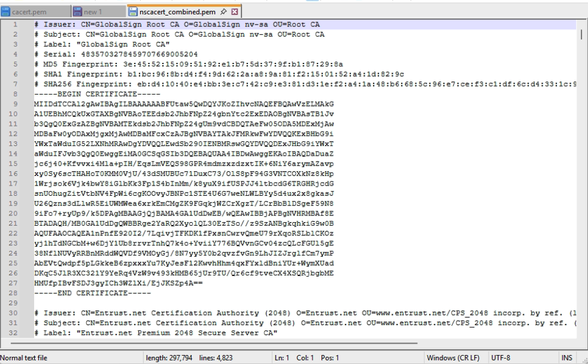Place cursor on '-----END CERTIFICATE-----' line

pos(93,293)
